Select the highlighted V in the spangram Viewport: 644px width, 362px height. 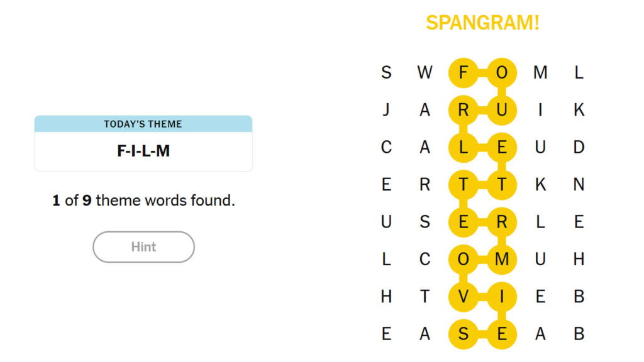(464, 296)
